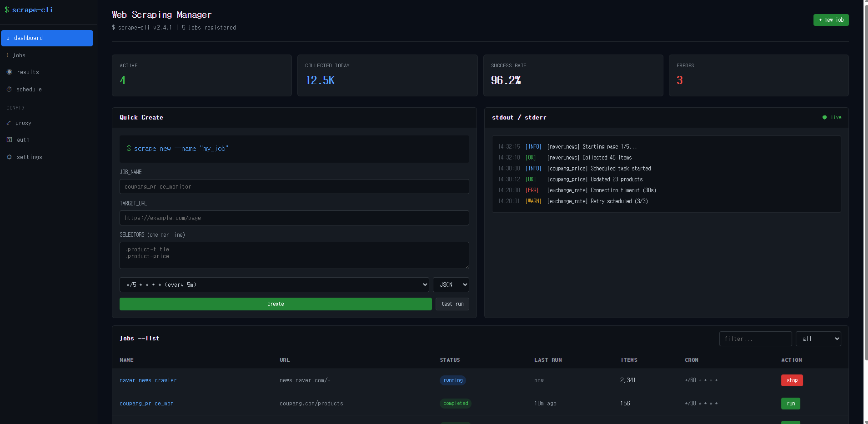Expand the 'all' status filter dropdown
This screenshot has height=424, width=868.
pos(818,339)
